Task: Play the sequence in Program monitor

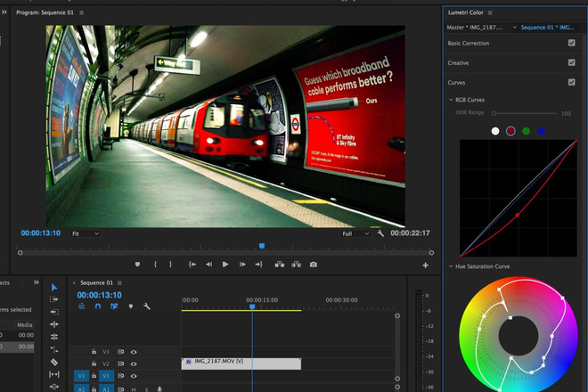Action: point(225,265)
